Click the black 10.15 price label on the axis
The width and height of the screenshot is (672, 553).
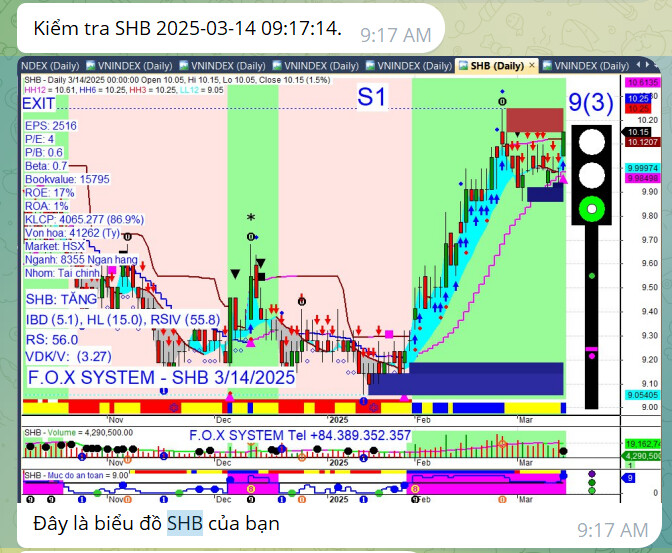coord(638,132)
